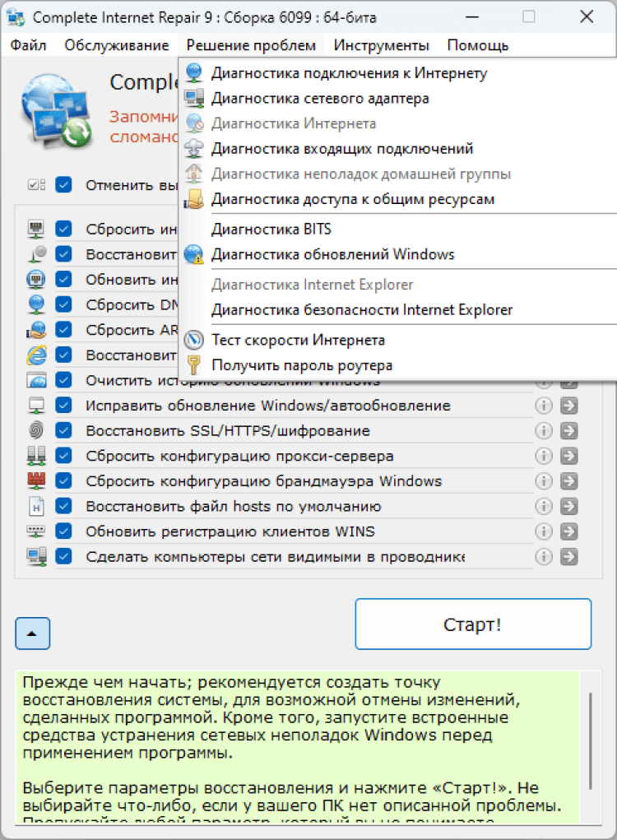Screen dimensions: 617x840
Task: Select Диагностика безопасности Internet Explorer
Action: [x=398, y=309]
